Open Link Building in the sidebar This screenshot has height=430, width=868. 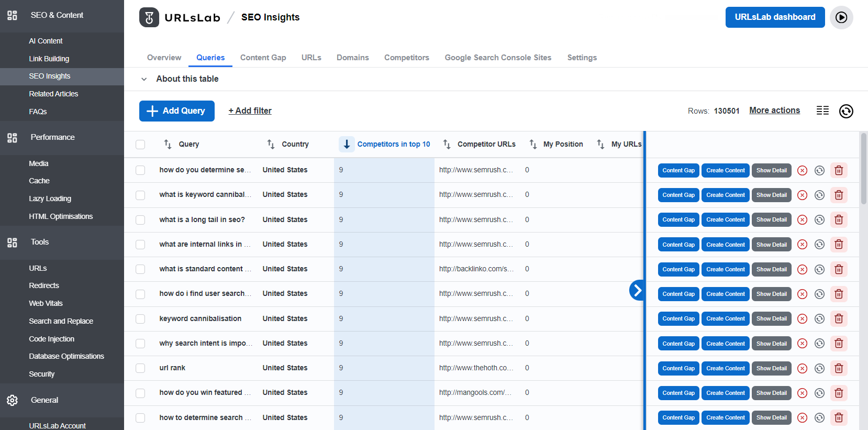[49, 59]
